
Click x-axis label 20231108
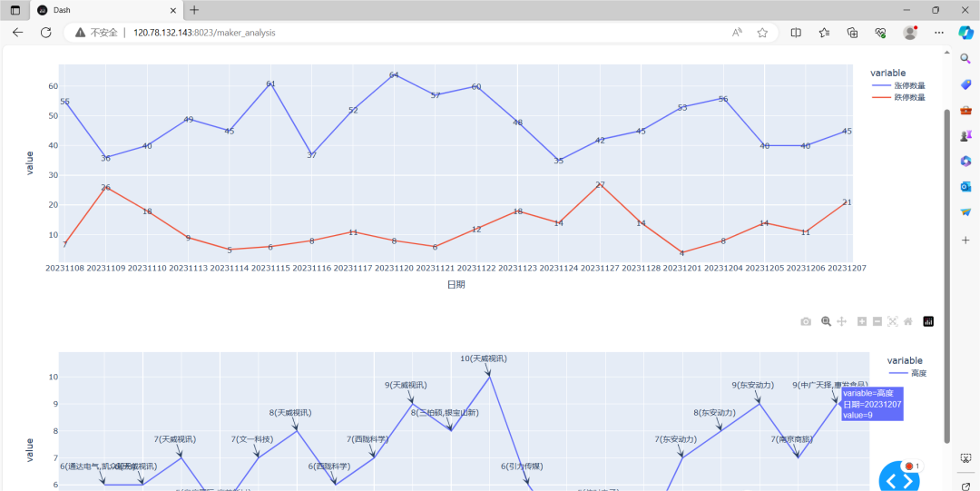tap(64, 269)
